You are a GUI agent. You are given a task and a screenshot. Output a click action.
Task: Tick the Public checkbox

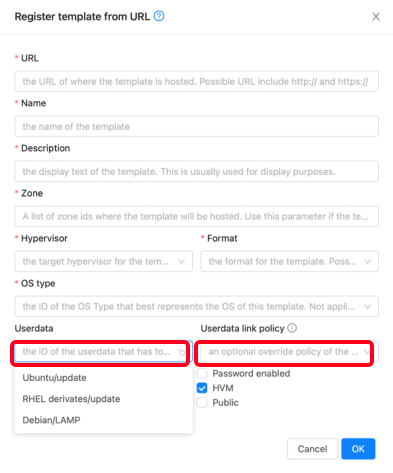[202, 403]
